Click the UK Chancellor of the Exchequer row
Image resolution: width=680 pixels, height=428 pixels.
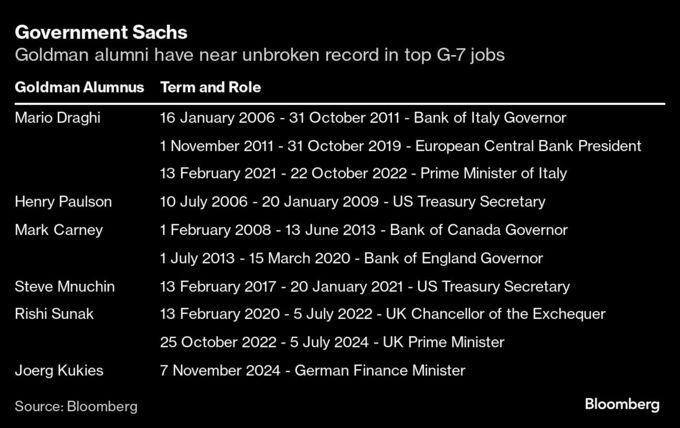pos(382,314)
